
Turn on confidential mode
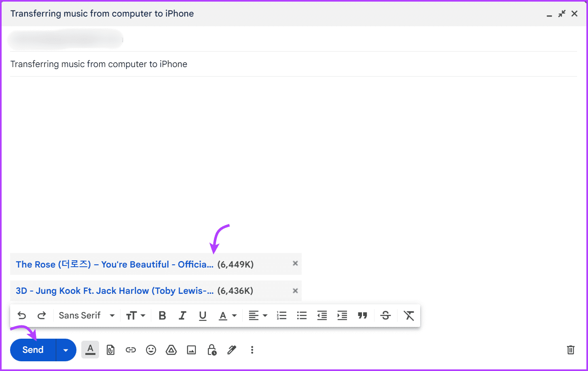pos(212,350)
